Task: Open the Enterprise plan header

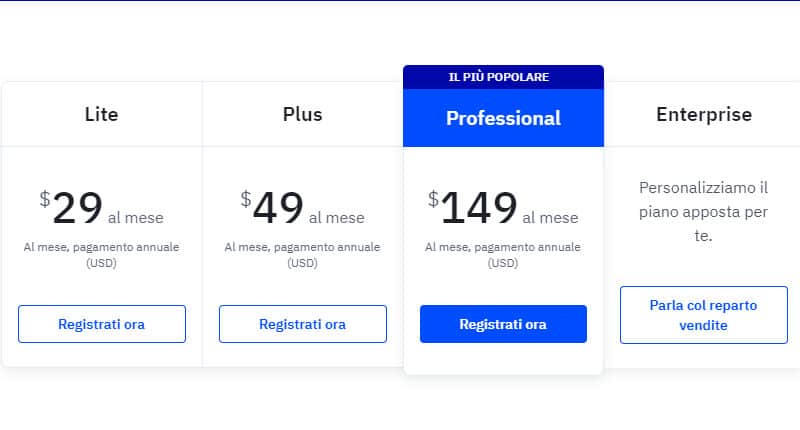Action: coord(703,114)
